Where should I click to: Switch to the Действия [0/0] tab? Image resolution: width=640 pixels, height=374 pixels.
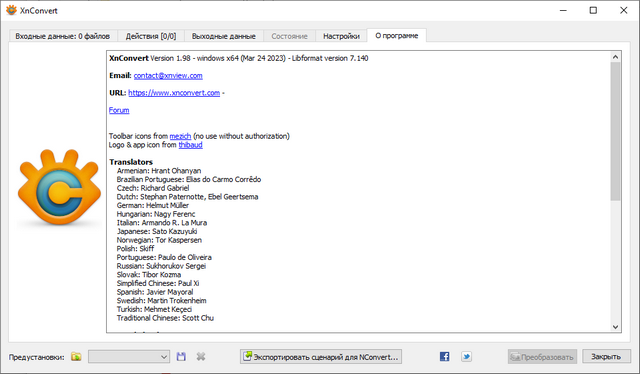click(x=151, y=36)
